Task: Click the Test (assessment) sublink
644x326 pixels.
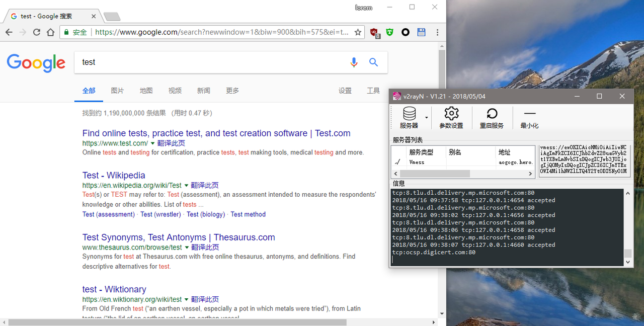Action: pyautogui.click(x=109, y=214)
